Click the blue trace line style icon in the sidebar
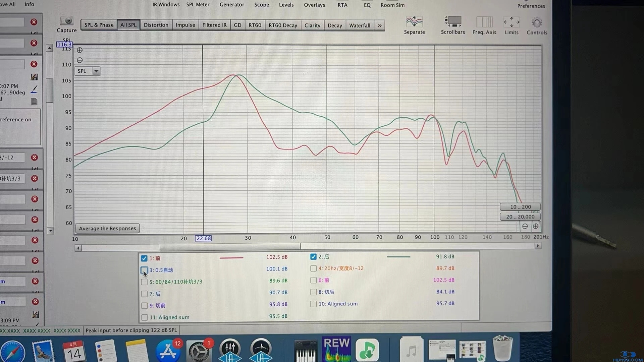The width and height of the screenshot is (644, 362). pos(34,89)
